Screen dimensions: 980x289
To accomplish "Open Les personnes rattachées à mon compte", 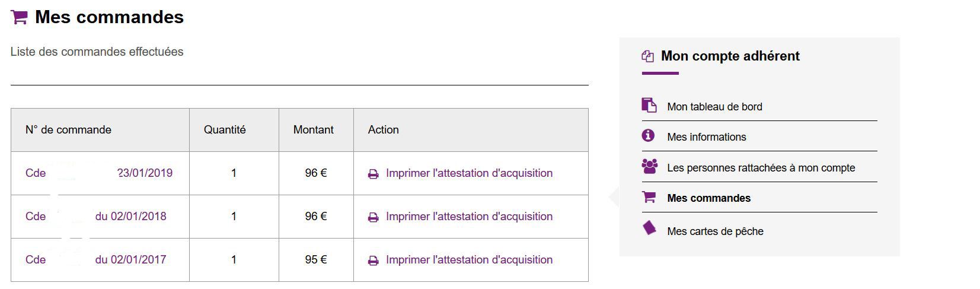I will (x=761, y=168).
